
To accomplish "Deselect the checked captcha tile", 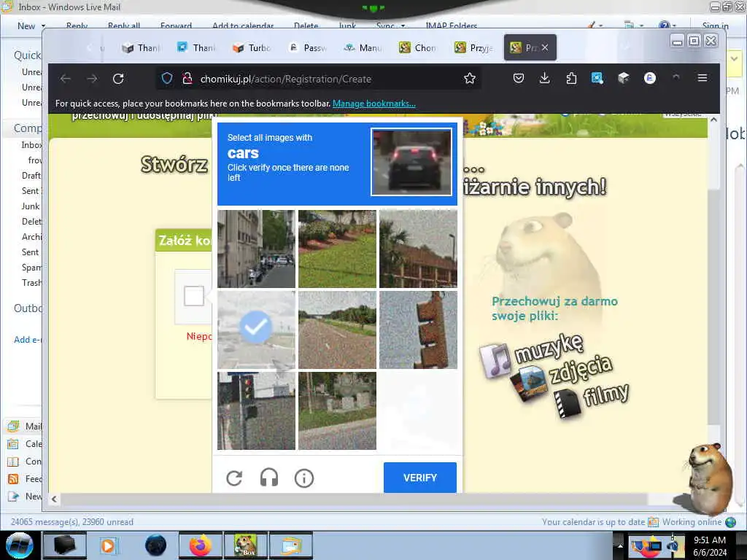I will click(x=256, y=330).
